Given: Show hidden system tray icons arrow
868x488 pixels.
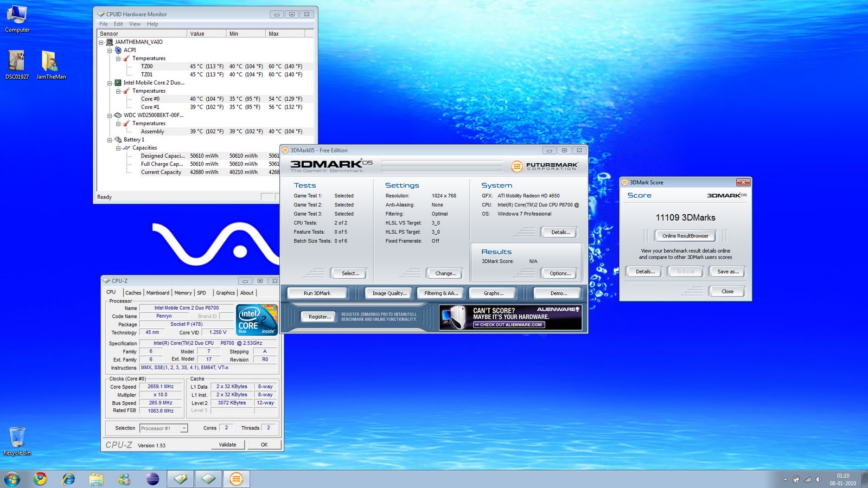Looking at the screenshot, I should point(785,479).
